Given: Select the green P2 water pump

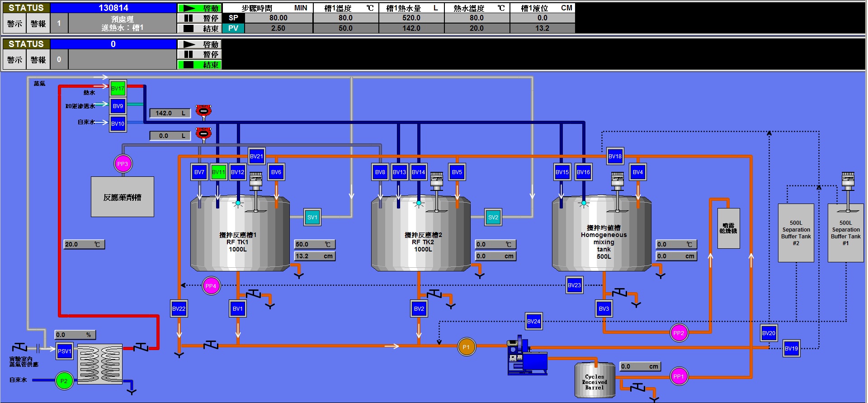Looking at the screenshot, I should tap(64, 381).
